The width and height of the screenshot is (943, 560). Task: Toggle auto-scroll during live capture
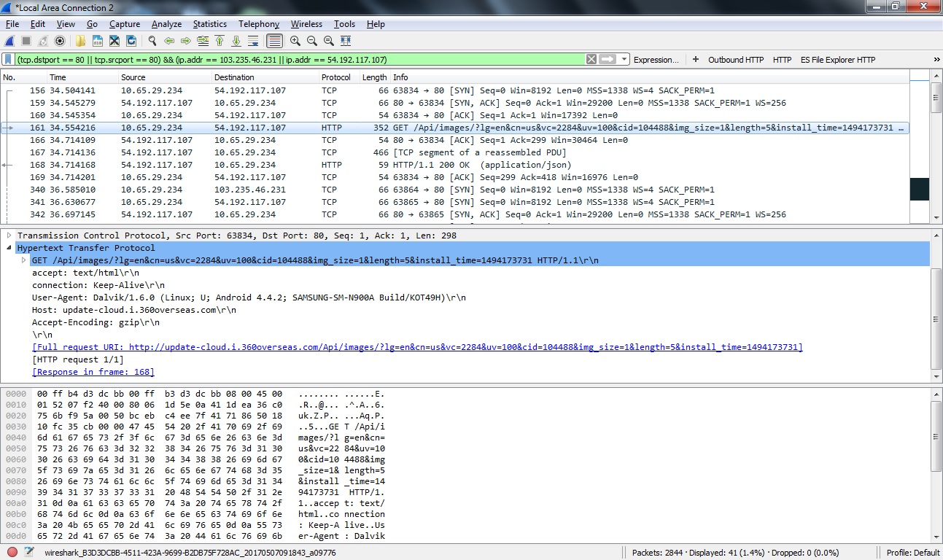[x=253, y=41]
